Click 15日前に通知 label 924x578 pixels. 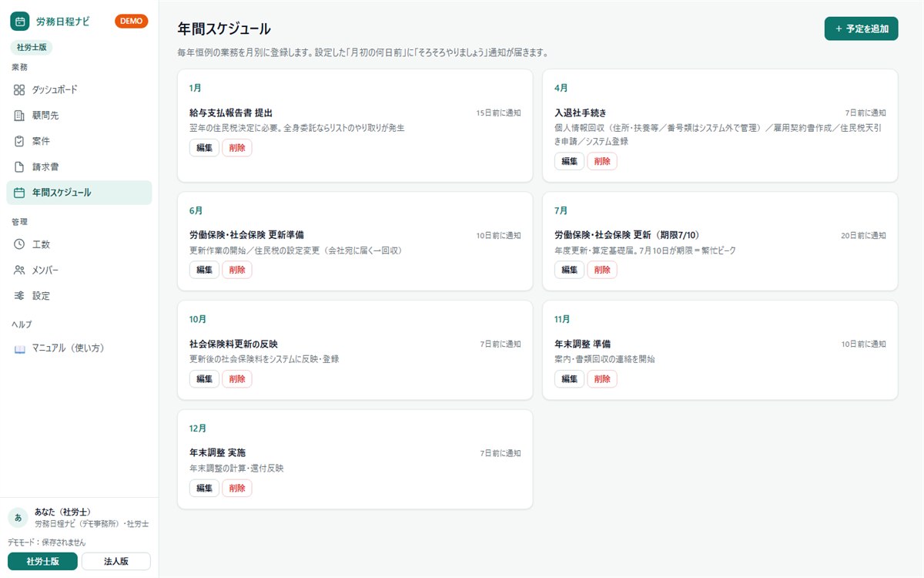click(x=498, y=113)
